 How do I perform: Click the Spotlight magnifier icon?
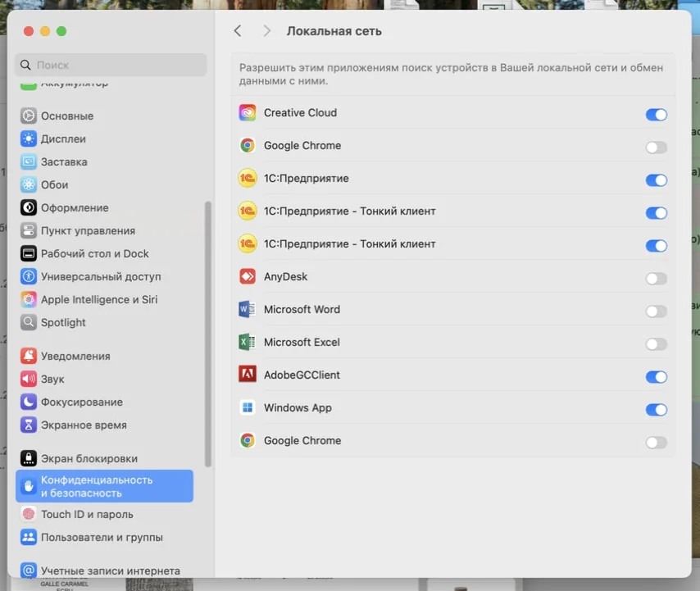pos(29,322)
